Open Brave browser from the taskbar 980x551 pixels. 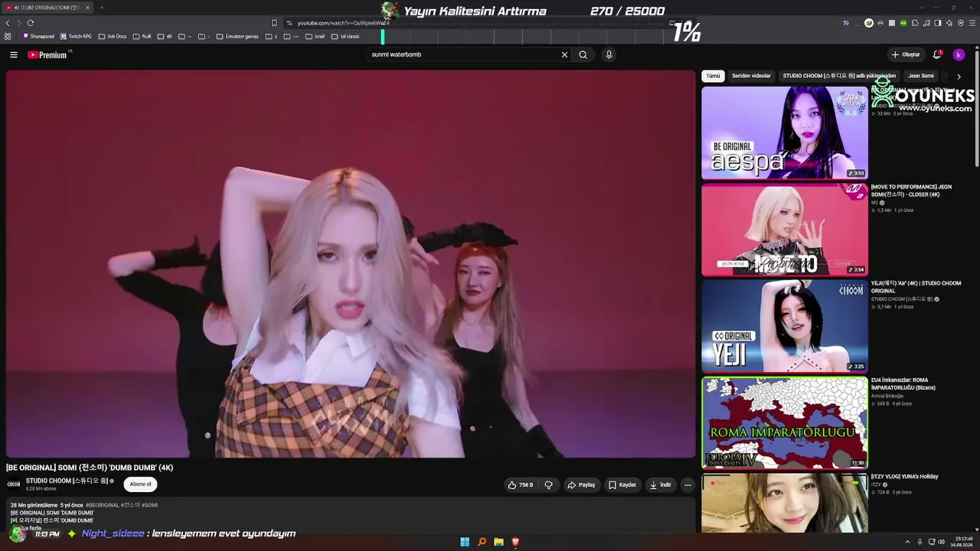coord(515,542)
